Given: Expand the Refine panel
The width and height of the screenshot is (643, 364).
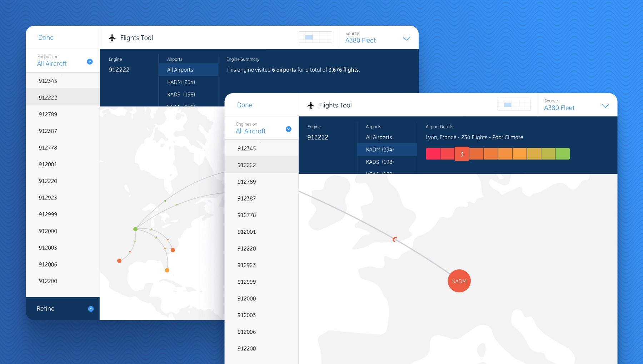Looking at the screenshot, I should coord(63,308).
